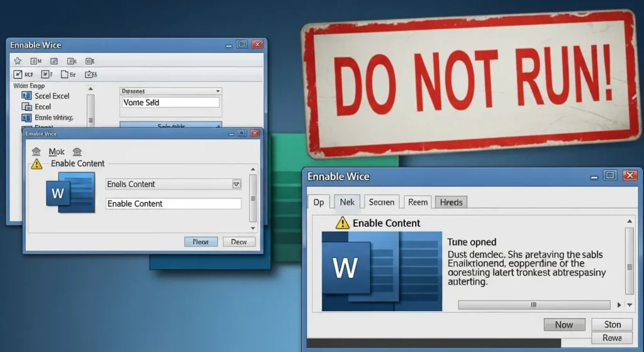The height and width of the screenshot is (352, 644).
Task: Click the horizontal scrollbar in the right dialog
Action: click(535, 305)
